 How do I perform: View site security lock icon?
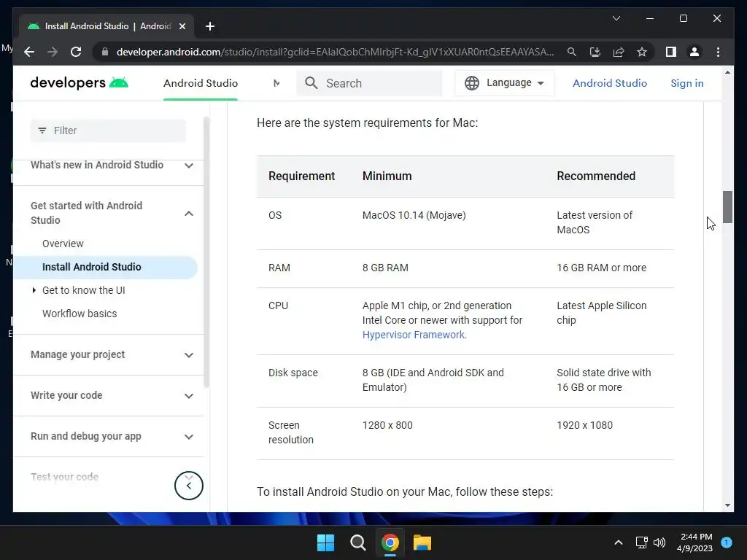[x=105, y=52]
